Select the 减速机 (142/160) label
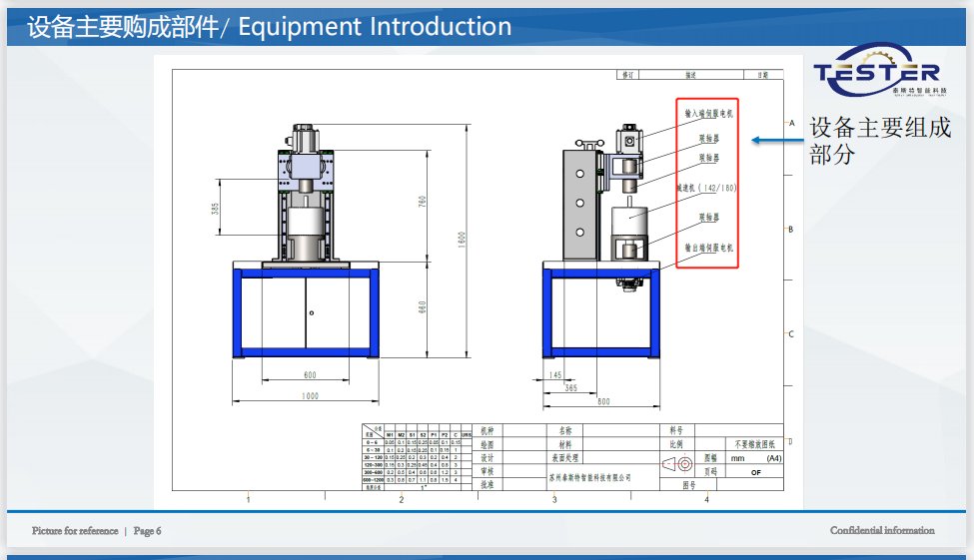This screenshot has height=560, width=974. click(706, 188)
